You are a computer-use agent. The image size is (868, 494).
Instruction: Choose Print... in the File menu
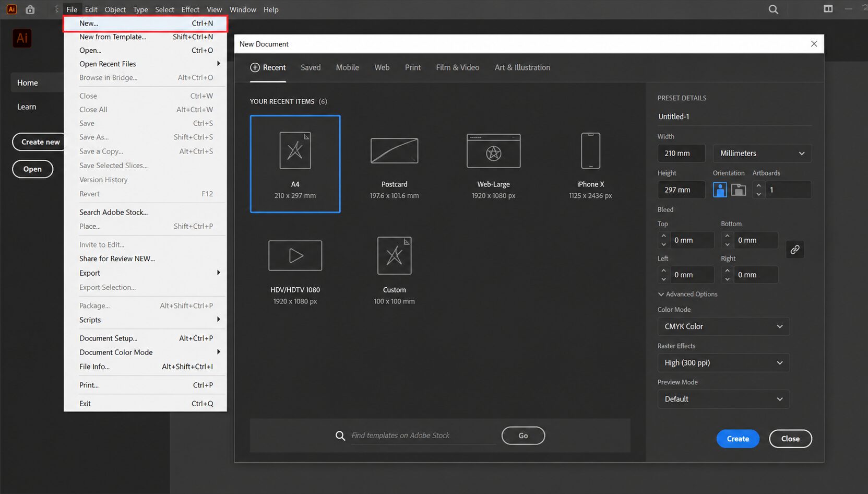click(145, 385)
